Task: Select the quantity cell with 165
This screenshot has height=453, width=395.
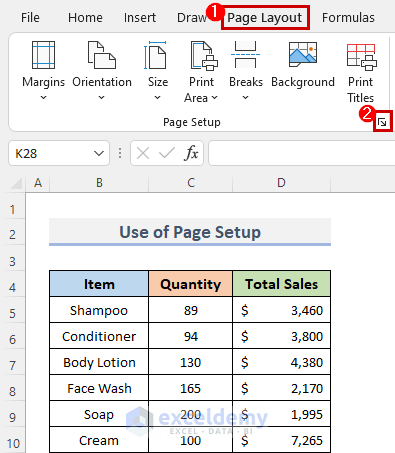Action: pos(191,388)
